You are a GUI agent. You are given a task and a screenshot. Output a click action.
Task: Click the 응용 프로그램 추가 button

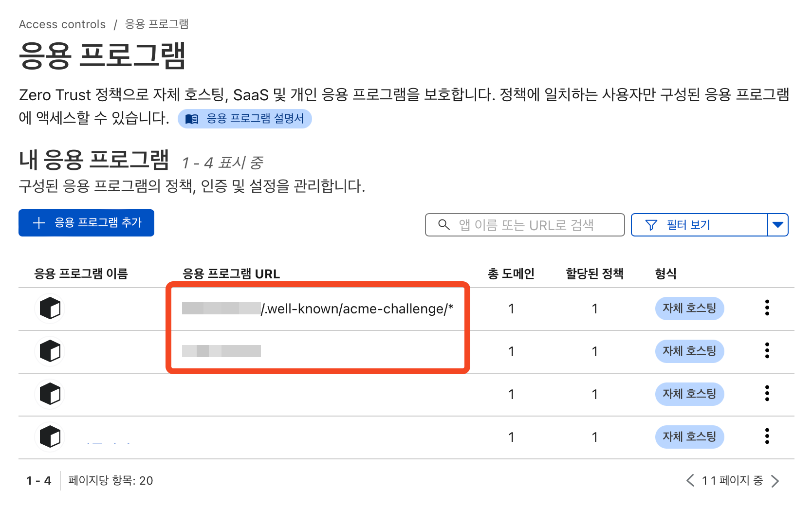click(x=86, y=223)
